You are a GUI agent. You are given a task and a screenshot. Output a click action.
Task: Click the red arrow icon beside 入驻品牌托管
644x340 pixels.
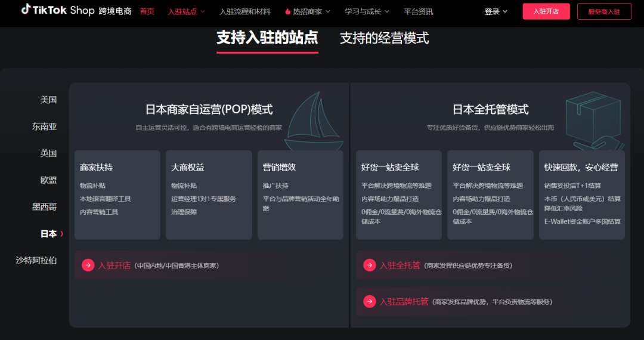pyautogui.click(x=369, y=301)
